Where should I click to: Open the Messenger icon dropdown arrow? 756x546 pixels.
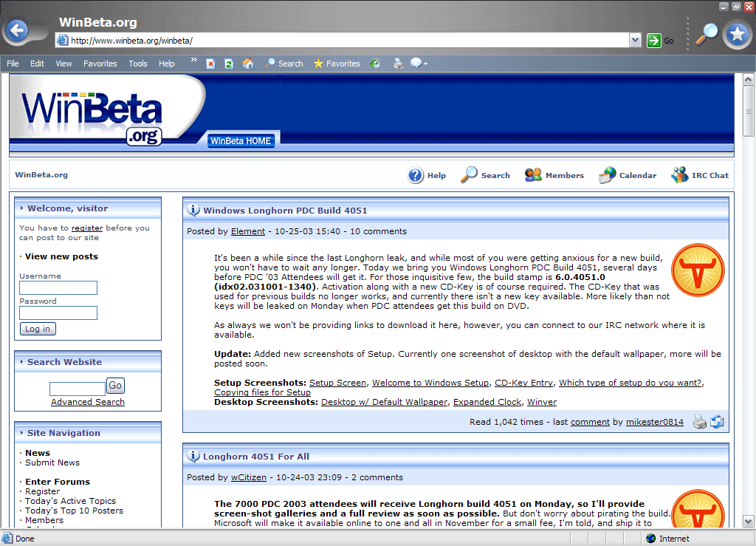click(x=426, y=64)
